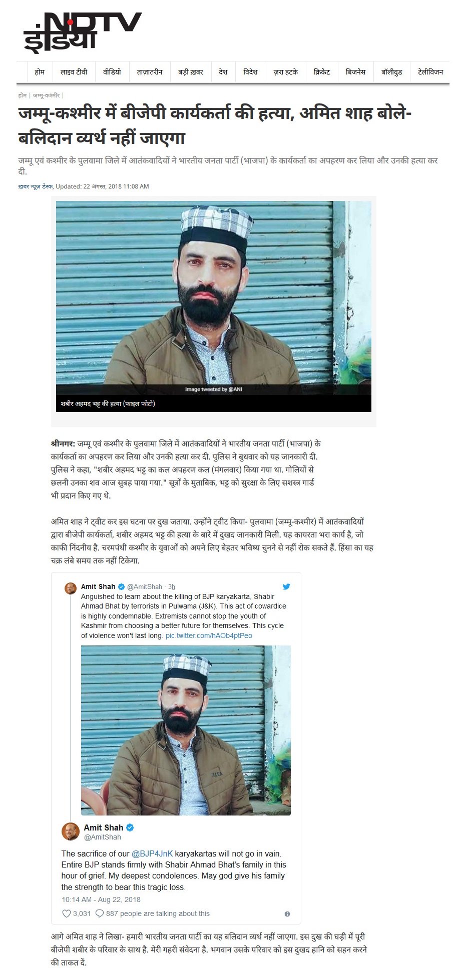Image resolution: width=460 pixels, height=980 pixels.
Task: Select the टेलीविजन menu item
Action: click(430, 72)
